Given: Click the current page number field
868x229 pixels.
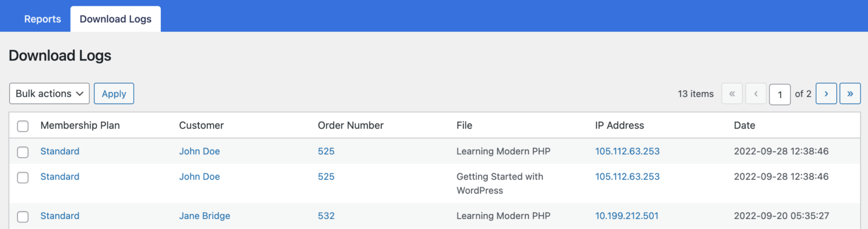Looking at the screenshot, I should [779, 94].
